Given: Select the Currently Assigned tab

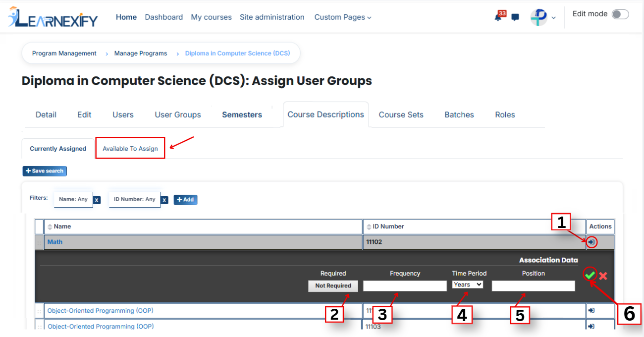Looking at the screenshot, I should [58, 148].
